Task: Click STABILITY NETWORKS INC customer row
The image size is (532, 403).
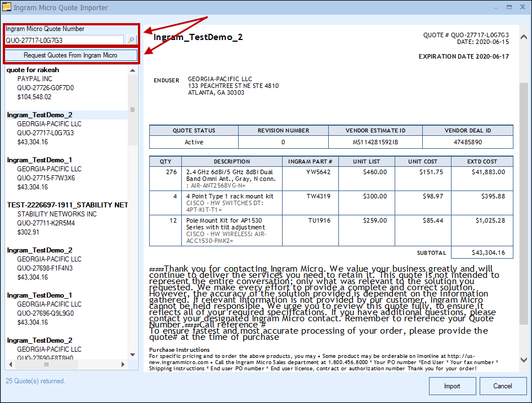Action: 57,214
